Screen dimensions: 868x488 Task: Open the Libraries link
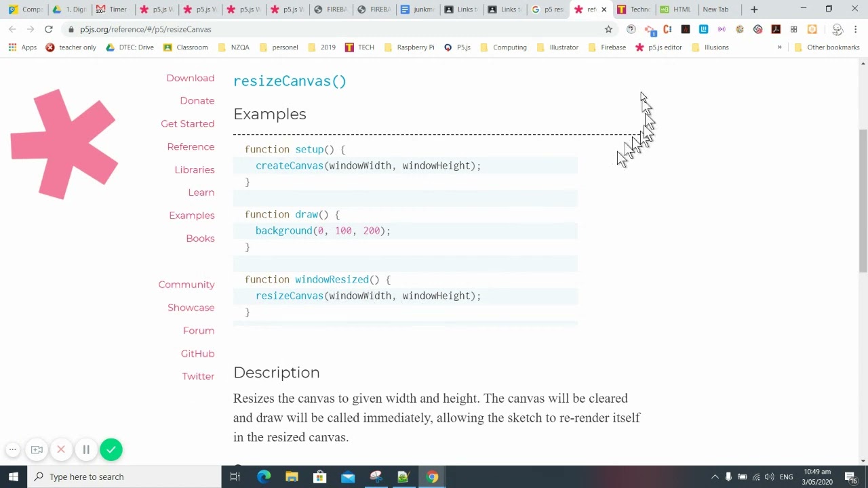pyautogui.click(x=195, y=169)
